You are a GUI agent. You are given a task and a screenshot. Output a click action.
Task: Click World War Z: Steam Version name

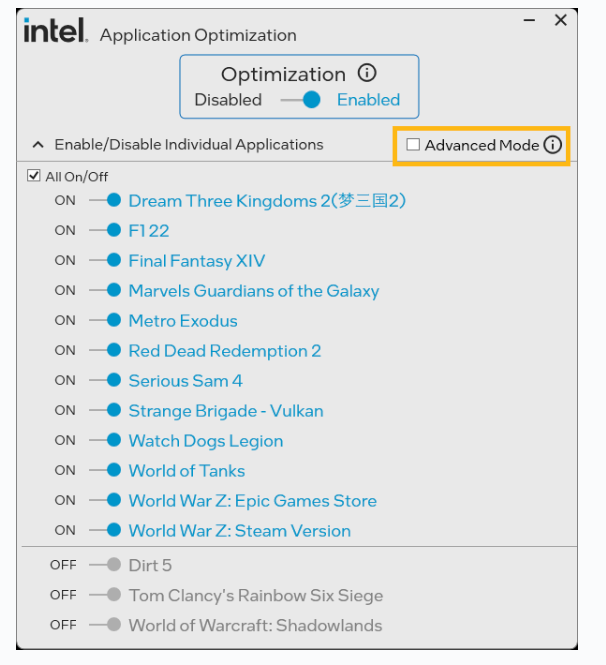[240, 531]
